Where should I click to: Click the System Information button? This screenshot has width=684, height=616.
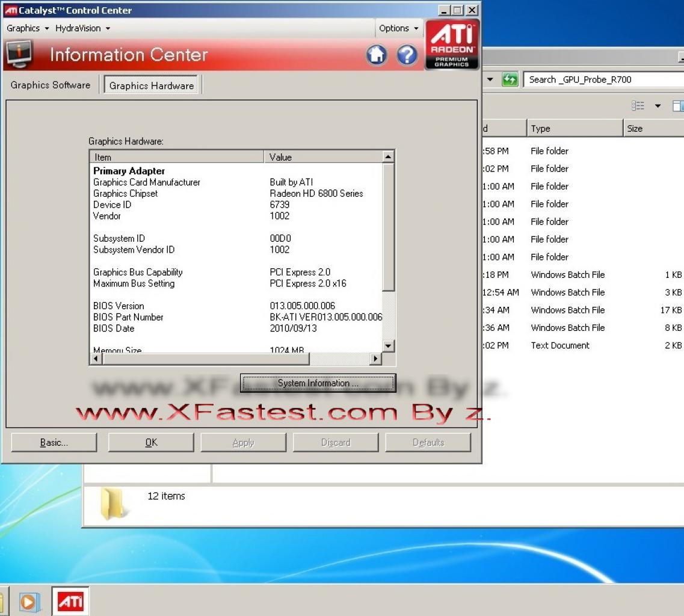[318, 383]
